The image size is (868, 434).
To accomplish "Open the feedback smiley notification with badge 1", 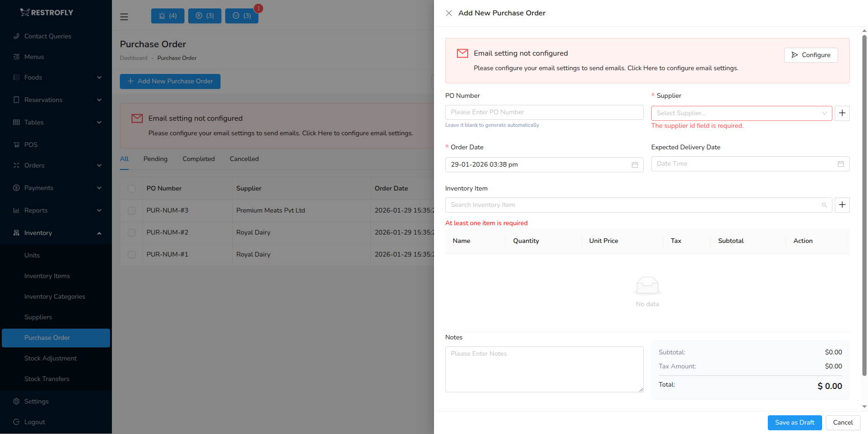I will tap(242, 15).
